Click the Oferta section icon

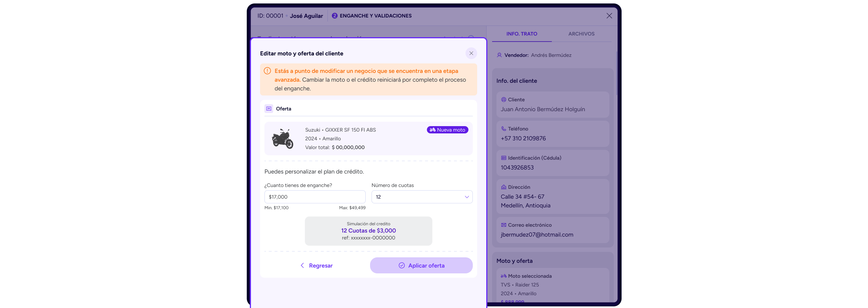coord(269,109)
